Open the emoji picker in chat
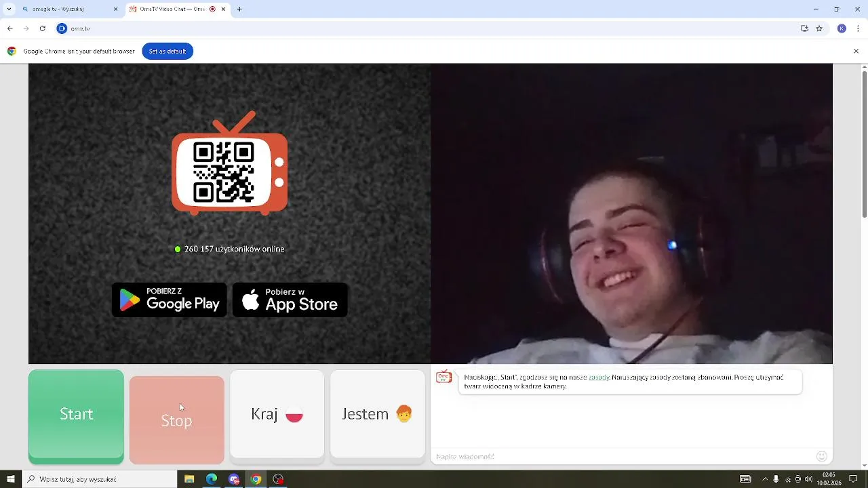 click(822, 457)
